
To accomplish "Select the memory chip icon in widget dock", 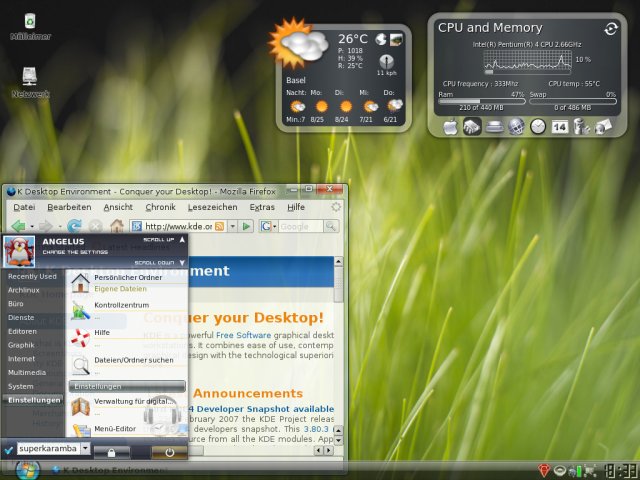I will coord(472,127).
